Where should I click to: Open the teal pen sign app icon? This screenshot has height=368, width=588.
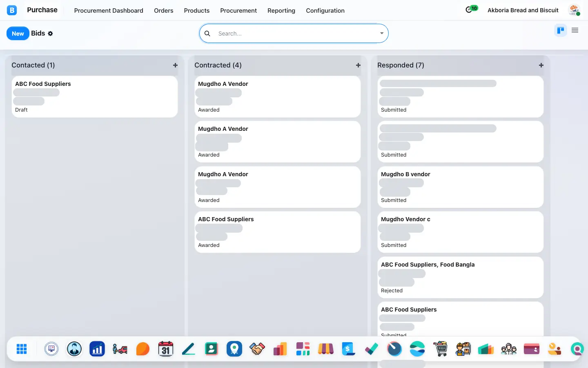tap(189, 349)
